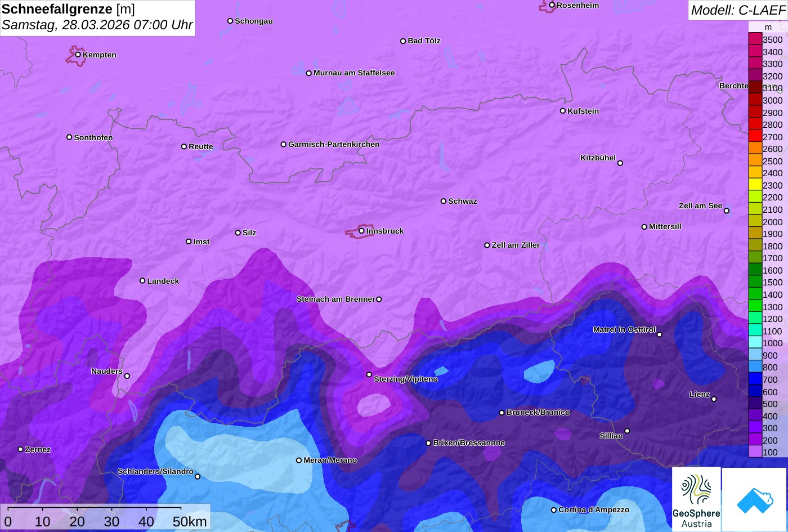
Task: Click the 'Steinach am Brenner' label
Action: click(x=335, y=299)
